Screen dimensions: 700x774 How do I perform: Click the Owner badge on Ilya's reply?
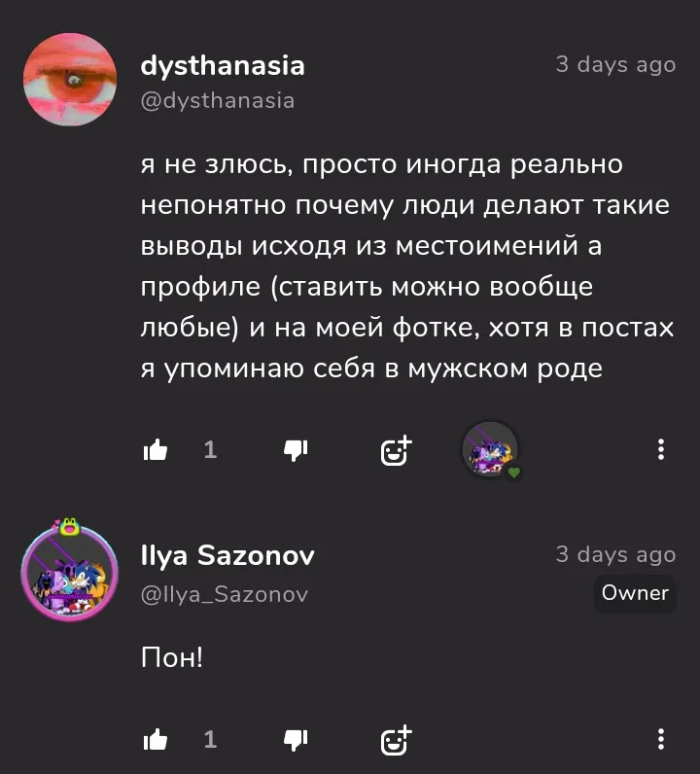(635, 593)
